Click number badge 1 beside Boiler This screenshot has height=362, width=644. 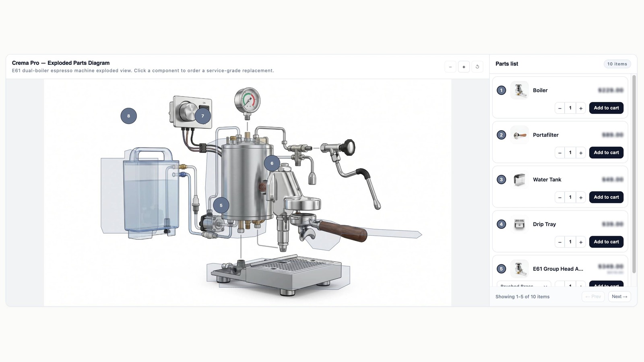point(501,90)
